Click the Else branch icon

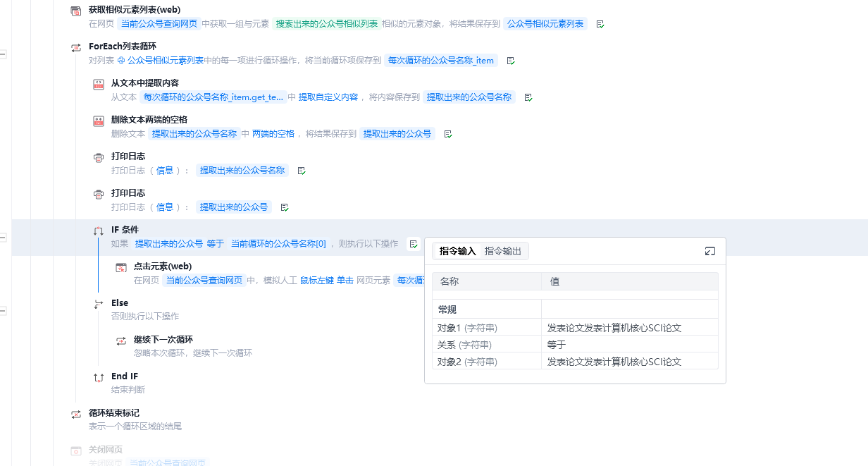point(99,304)
